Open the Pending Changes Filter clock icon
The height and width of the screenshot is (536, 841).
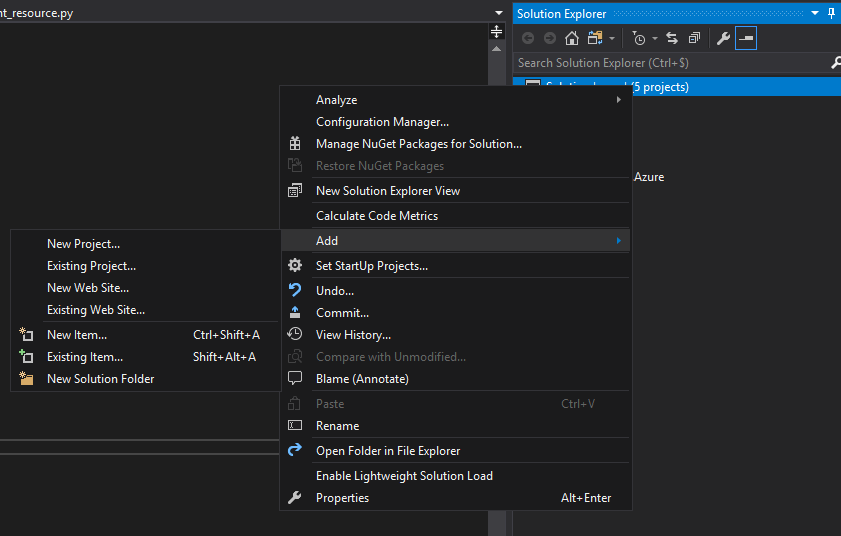click(639, 38)
